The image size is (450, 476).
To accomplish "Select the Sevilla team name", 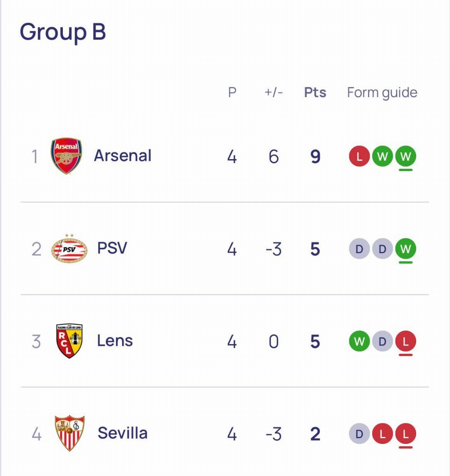I will (123, 433).
